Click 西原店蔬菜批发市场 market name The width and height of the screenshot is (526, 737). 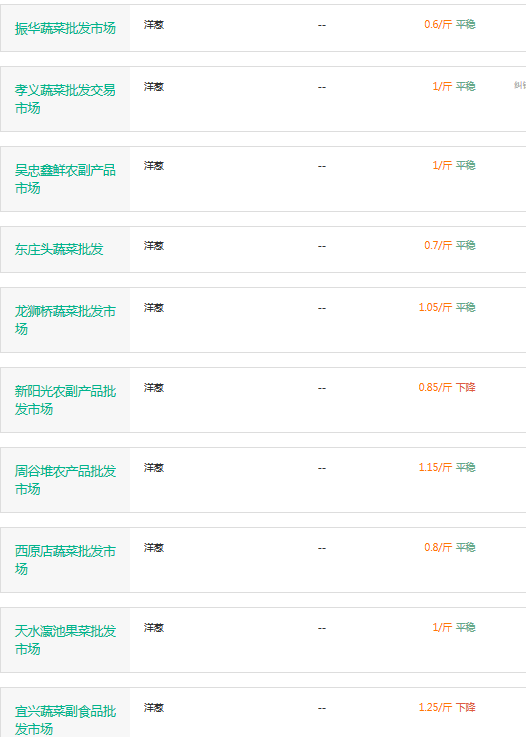(x=65, y=560)
